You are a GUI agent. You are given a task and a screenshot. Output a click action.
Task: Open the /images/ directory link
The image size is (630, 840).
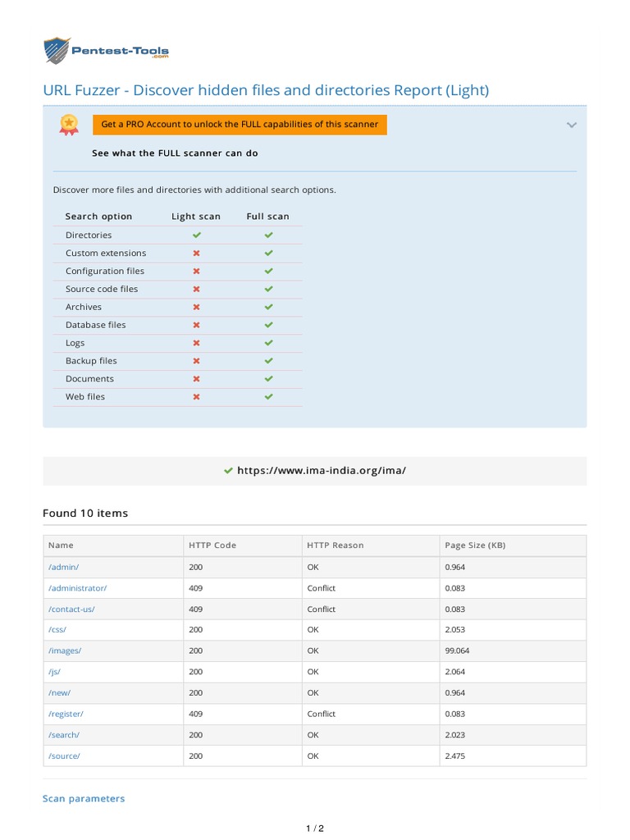pyautogui.click(x=65, y=651)
